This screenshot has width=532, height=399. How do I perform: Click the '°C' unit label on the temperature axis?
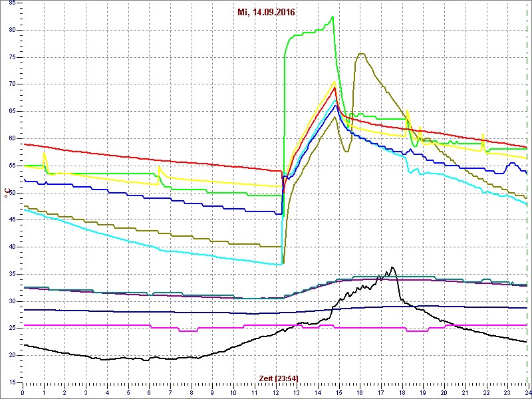[7, 193]
